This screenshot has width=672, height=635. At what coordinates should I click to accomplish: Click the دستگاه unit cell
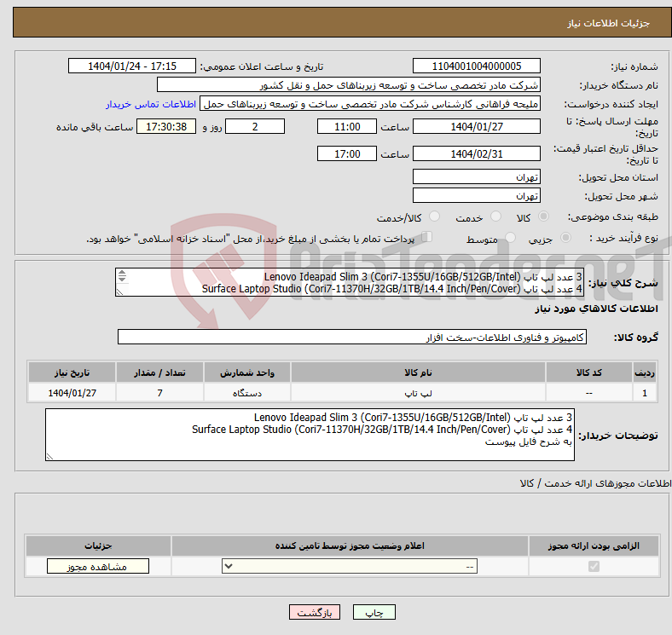pyautogui.click(x=246, y=392)
